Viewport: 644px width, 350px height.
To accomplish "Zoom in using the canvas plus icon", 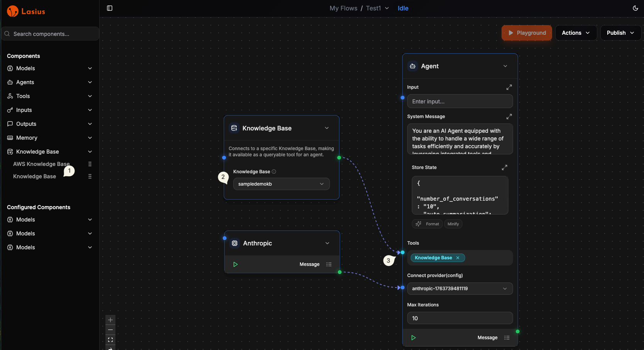I will (x=110, y=320).
